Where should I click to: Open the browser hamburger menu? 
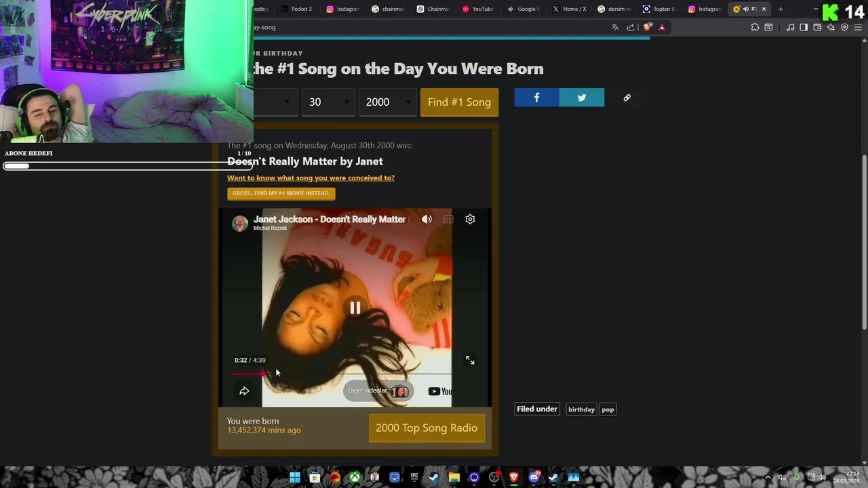pos(858,27)
